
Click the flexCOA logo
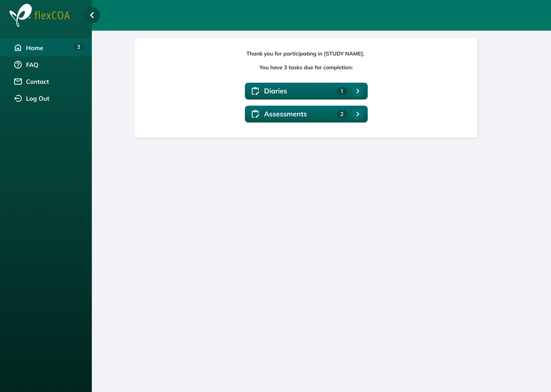point(40,15)
